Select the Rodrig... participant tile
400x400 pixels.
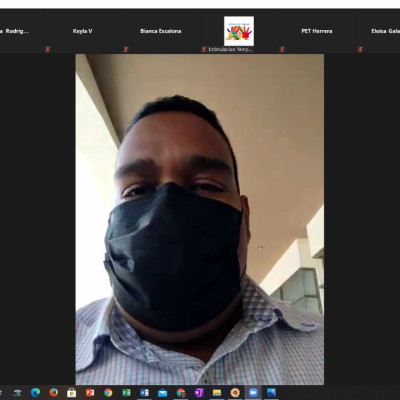coord(21,31)
